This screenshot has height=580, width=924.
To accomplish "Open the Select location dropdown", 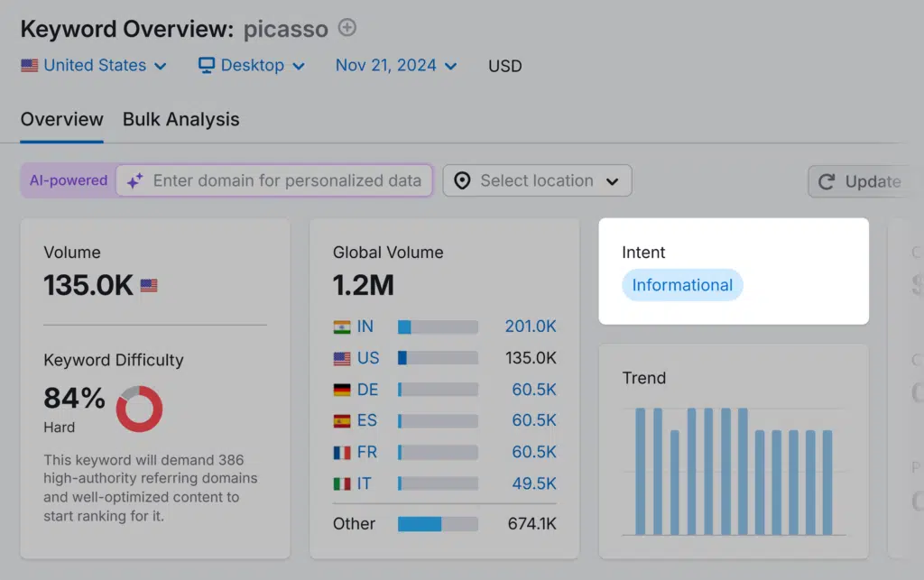I will [x=538, y=181].
